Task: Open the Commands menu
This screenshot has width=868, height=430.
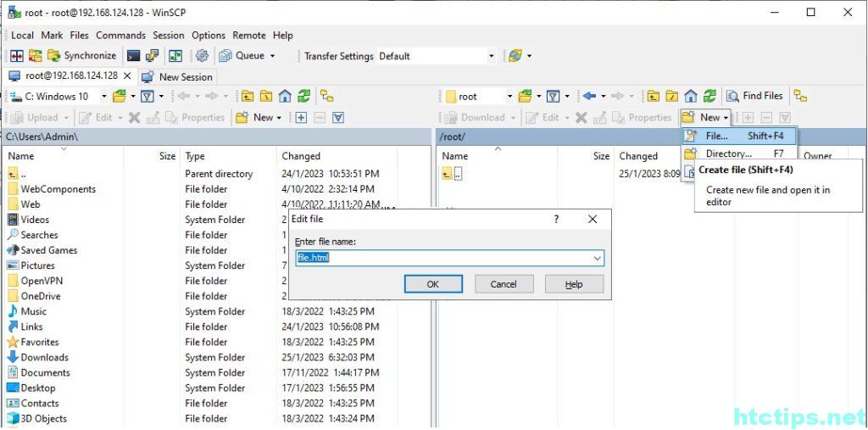Action: pos(120,36)
